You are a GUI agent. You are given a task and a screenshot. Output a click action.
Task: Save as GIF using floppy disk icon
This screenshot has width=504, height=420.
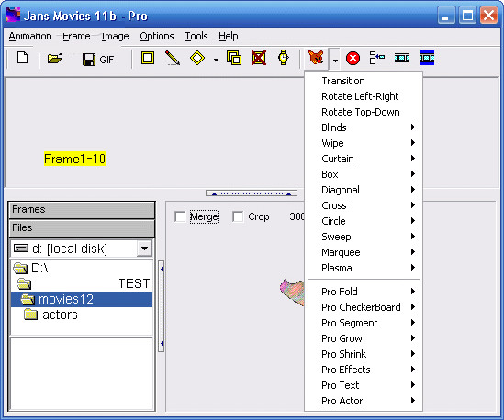click(98, 60)
